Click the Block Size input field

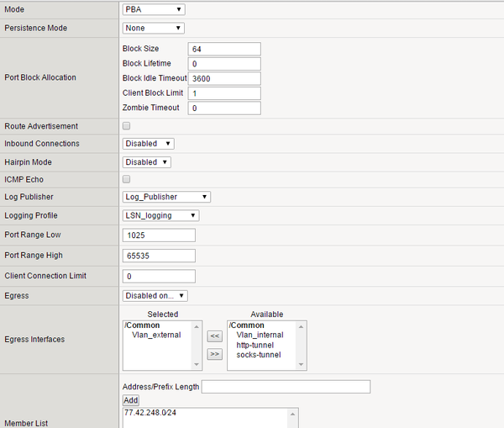point(224,49)
